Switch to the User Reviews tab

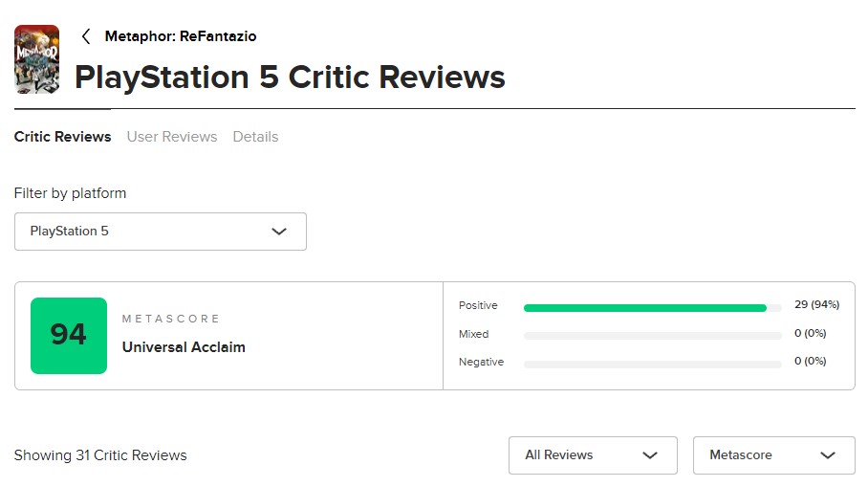point(172,137)
